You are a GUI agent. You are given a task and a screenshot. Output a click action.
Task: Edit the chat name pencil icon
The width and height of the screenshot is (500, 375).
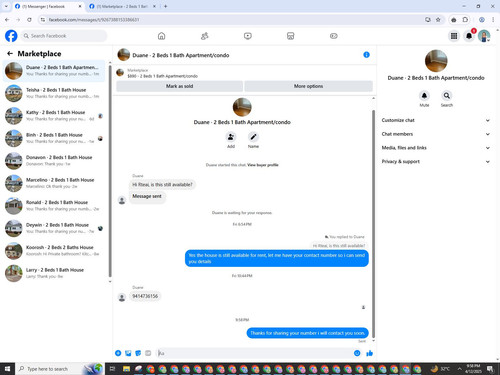[253, 137]
